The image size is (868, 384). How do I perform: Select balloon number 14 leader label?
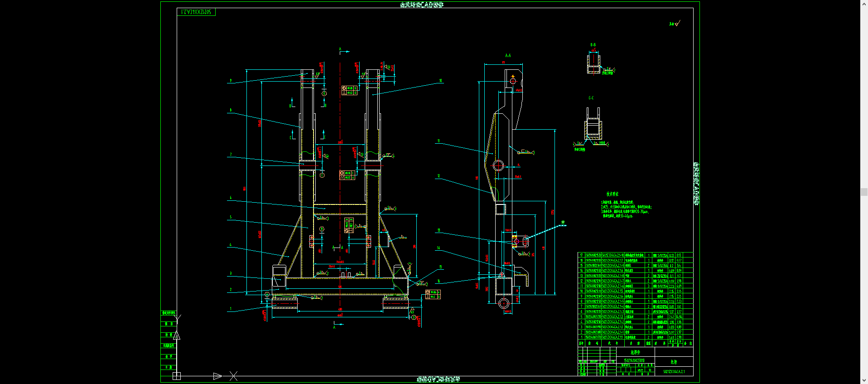coord(439,248)
